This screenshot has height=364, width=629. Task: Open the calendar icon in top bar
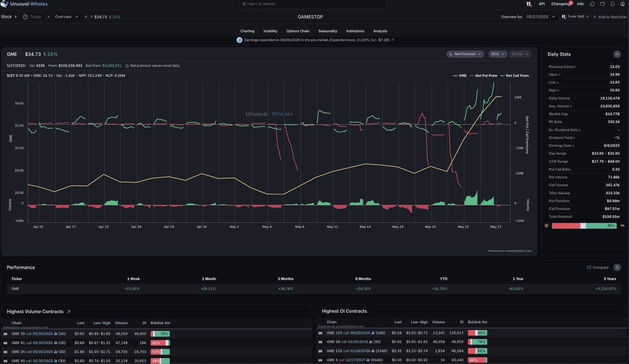pyautogui.click(x=602, y=4)
